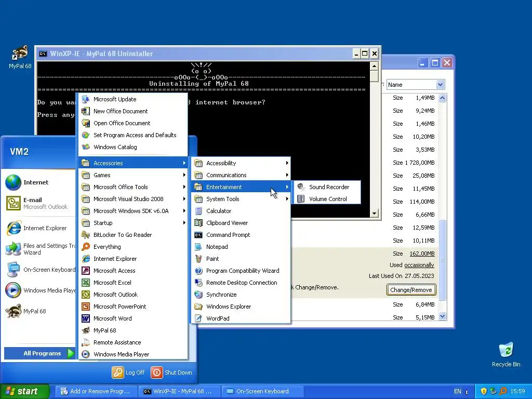Open Command Prompt from Accessories

[x=241, y=235]
